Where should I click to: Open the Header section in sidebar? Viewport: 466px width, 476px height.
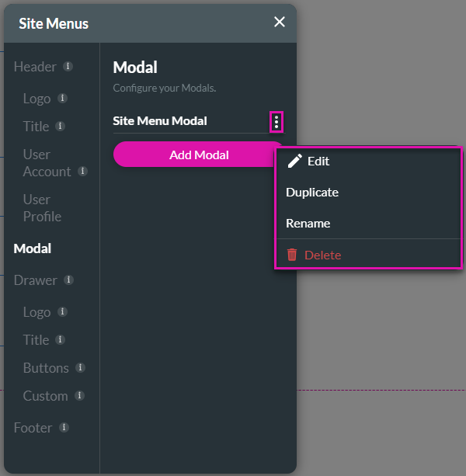(35, 67)
